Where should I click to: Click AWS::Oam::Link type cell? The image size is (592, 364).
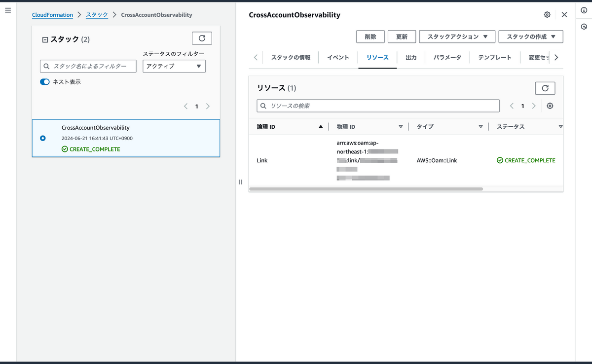pyautogui.click(x=437, y=160)
